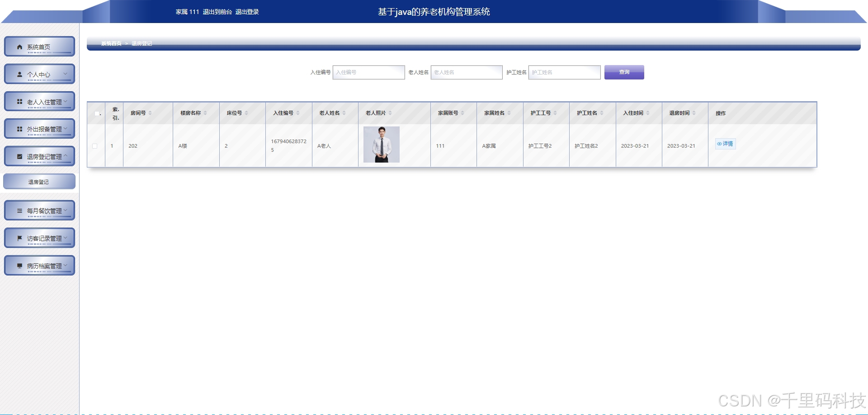Sort table by 护工工号 column arrows
Viewport: 868px width, 415px height.
(555, 113)
